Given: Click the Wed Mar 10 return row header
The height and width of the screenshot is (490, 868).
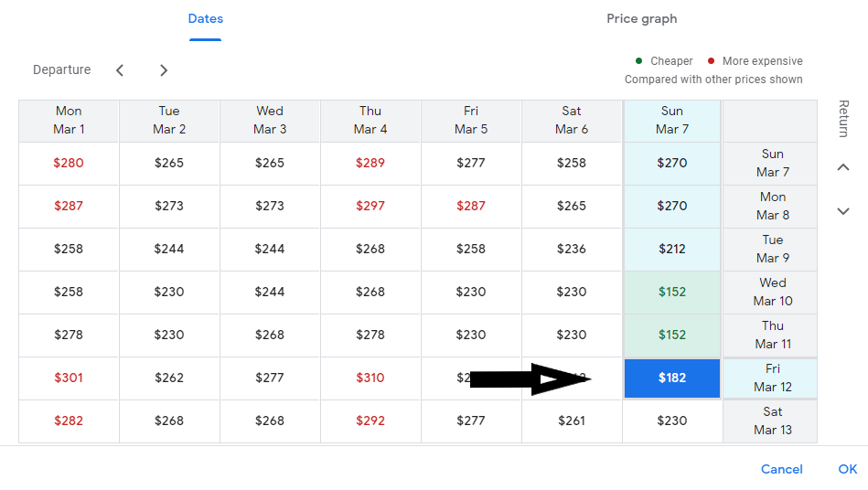Looking at the screenshot, I should 772,292.
